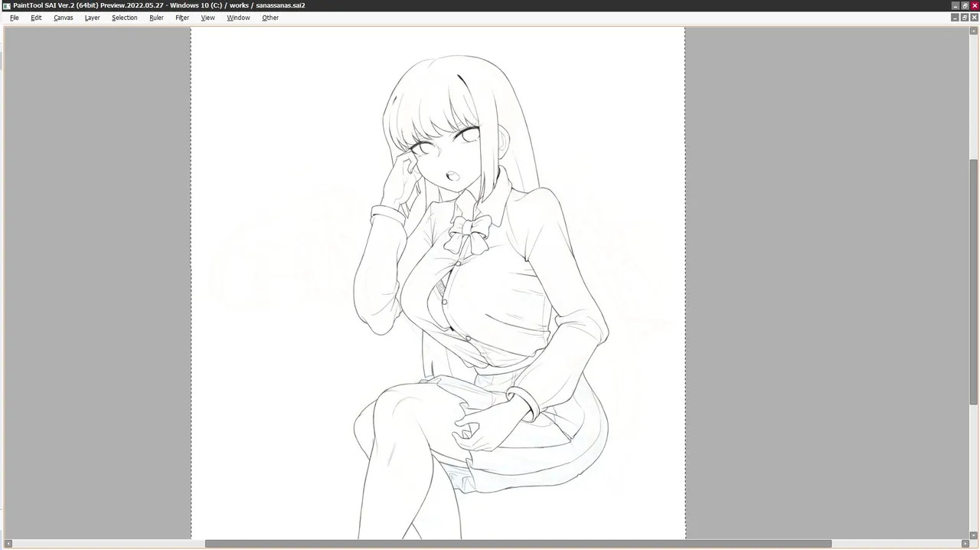Click the scroll-down arrow on vertical scrollbar
The height and width of the screenshot is (550, 980).
(x=974, y=535)
